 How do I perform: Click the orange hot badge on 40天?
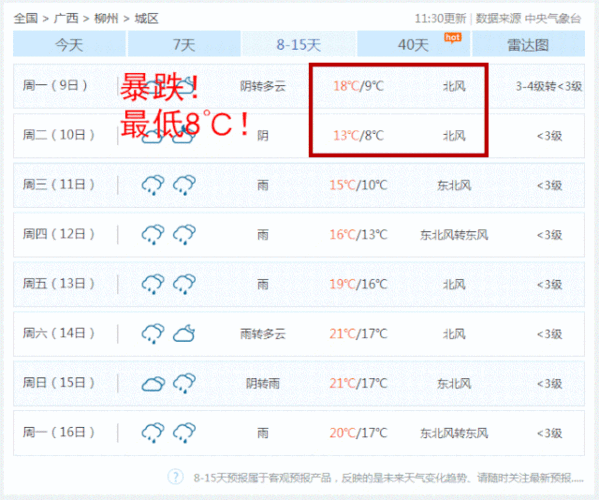point(453,37)
